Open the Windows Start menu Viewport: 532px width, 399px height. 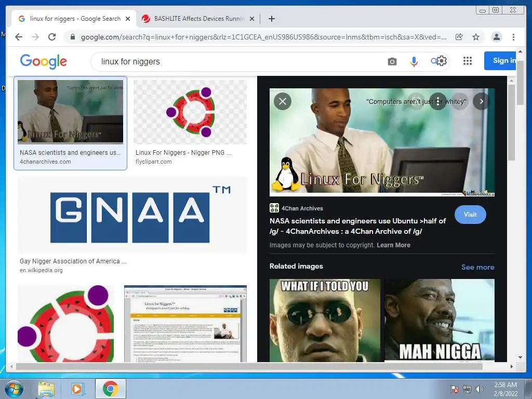pyautogui.click(x=14, y=389)
